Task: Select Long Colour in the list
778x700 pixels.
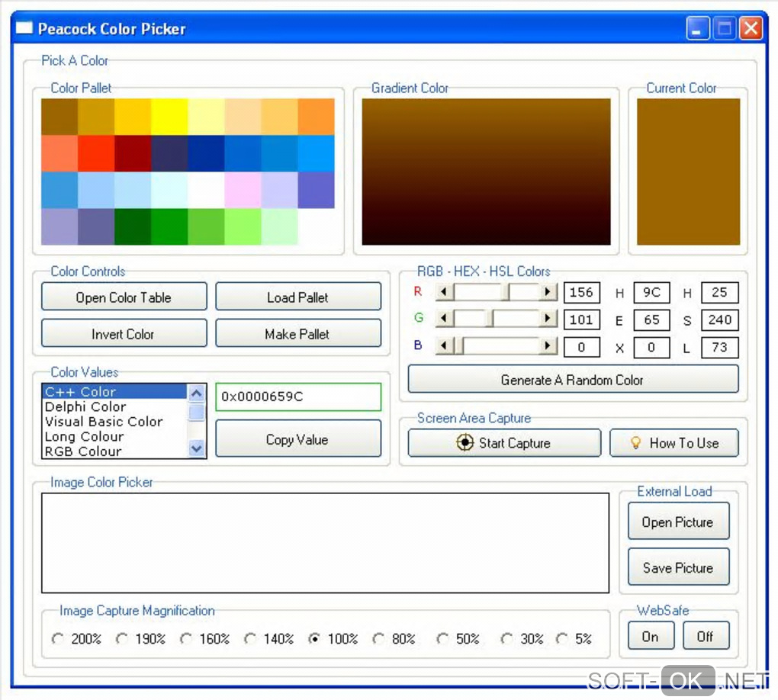Action: (114, 437)
